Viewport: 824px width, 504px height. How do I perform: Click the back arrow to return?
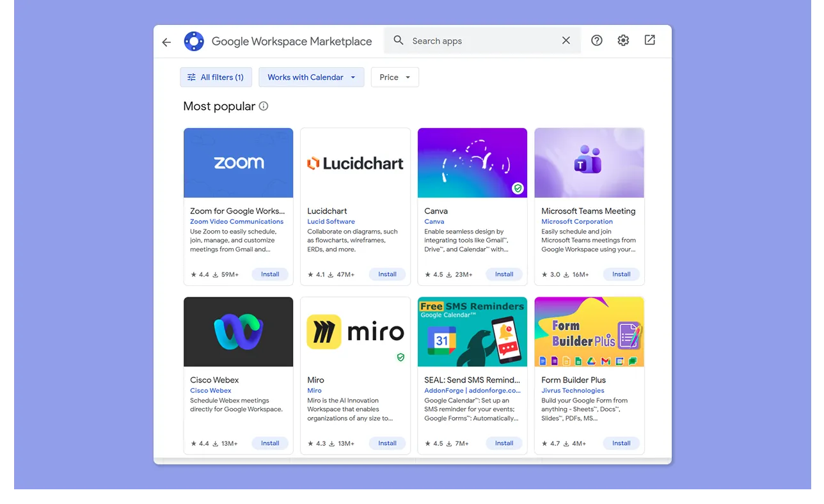click(166, 42)
